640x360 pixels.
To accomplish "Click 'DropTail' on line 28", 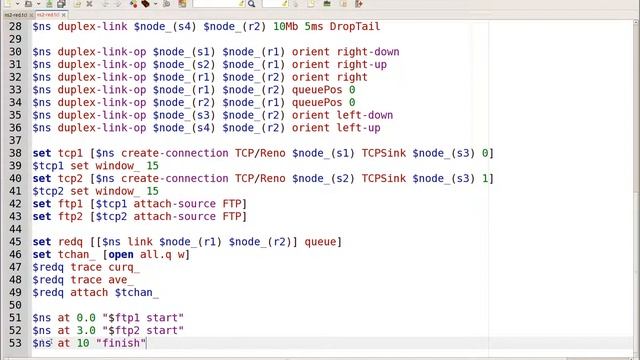I will 355,27.
